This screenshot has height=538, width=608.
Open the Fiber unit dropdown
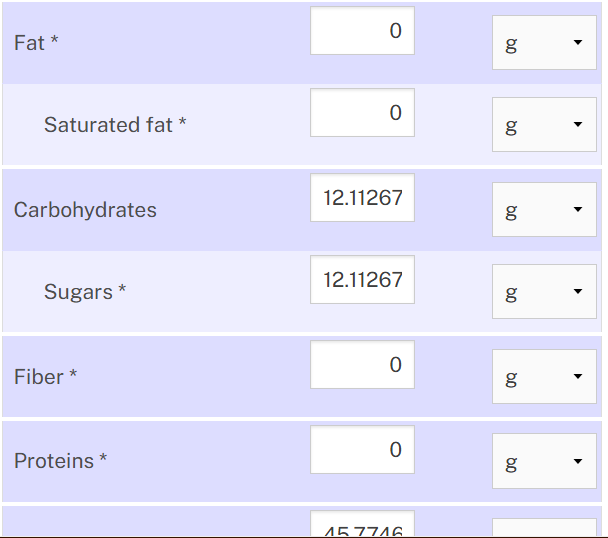coord(544,377)
